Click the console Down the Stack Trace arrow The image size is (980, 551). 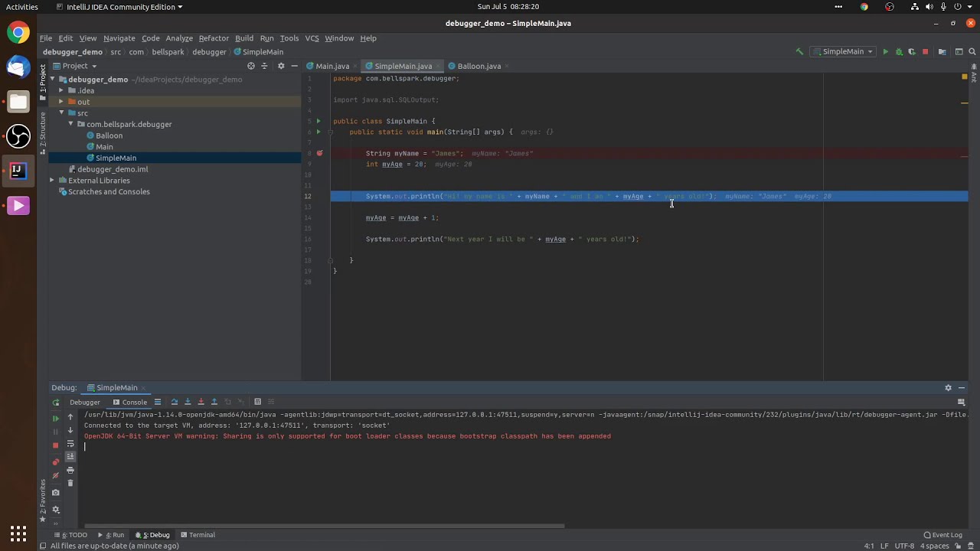[70, 430]
